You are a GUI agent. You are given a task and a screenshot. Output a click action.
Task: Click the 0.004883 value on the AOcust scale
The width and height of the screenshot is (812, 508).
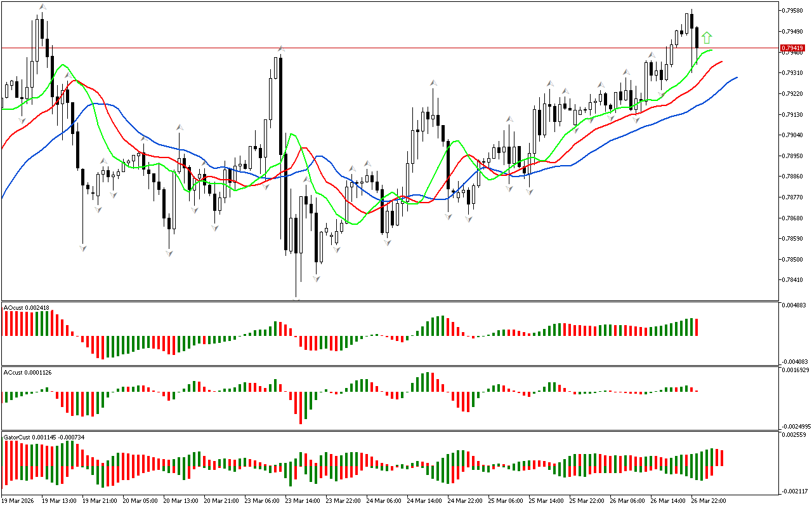coord(796,305)
